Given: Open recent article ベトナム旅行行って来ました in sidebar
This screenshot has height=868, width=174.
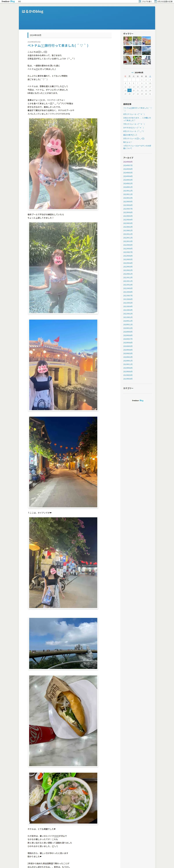Looking at the screenshot, I should [137, 109].
